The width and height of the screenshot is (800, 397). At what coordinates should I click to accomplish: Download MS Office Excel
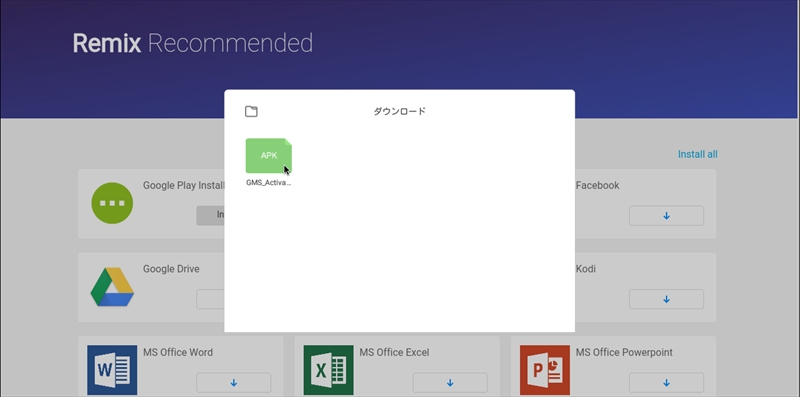point(450,383)
